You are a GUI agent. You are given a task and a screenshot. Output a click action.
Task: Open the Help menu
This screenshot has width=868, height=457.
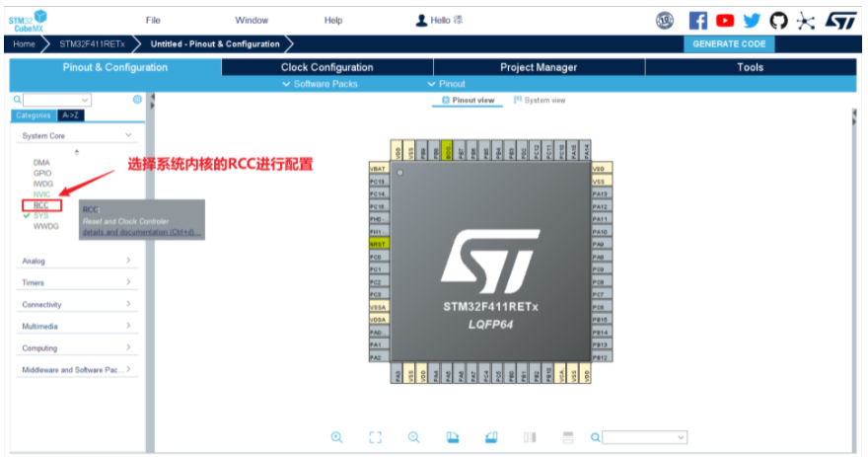click(x=333, y=21)
